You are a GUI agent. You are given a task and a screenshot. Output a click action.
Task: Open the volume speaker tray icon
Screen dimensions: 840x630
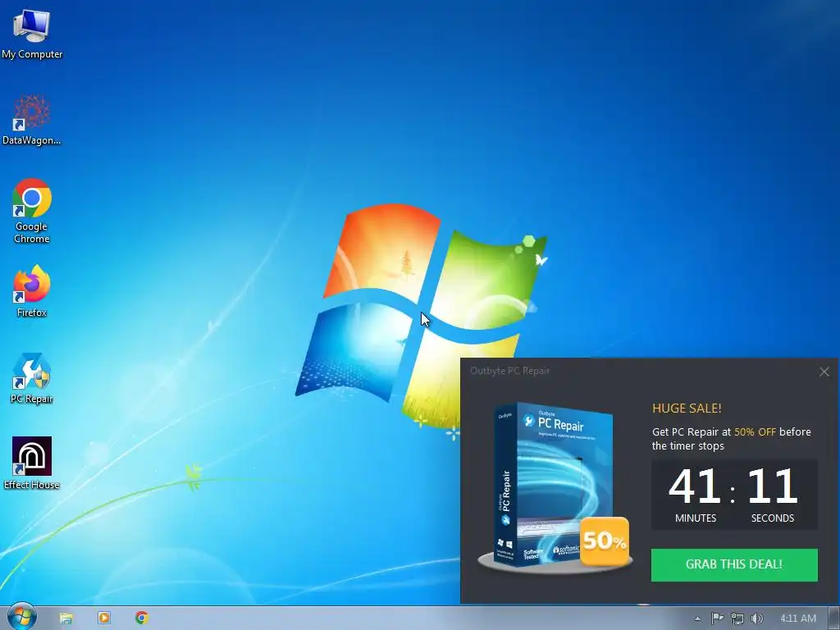[x=756, y=619]
